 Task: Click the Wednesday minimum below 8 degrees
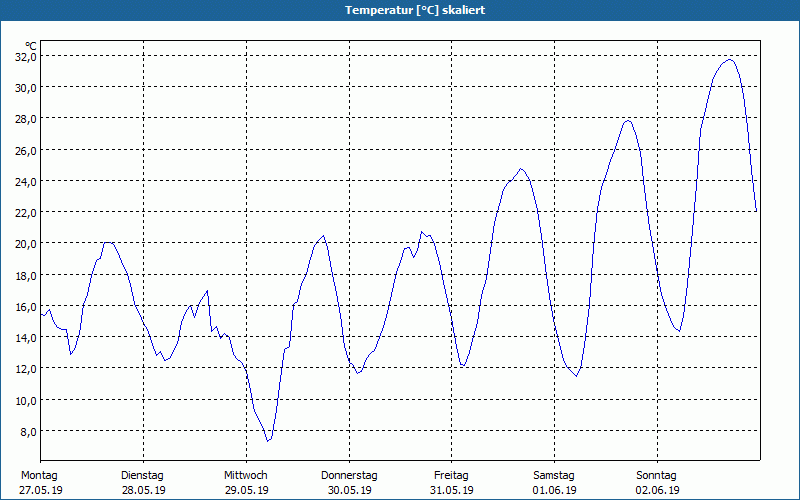[x=268, y=440]
